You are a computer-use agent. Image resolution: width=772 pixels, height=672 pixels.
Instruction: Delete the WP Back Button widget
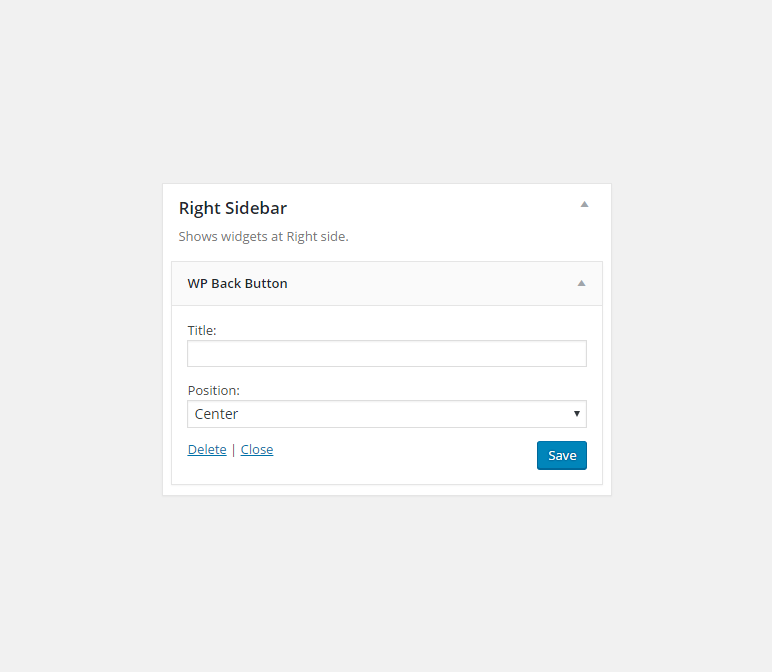pos(207,449)
